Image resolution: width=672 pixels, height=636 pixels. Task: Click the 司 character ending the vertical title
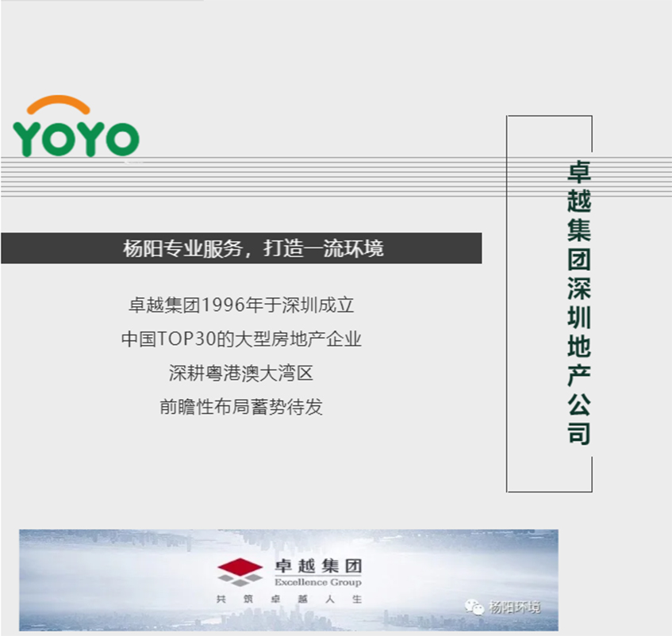click(580, 434)
